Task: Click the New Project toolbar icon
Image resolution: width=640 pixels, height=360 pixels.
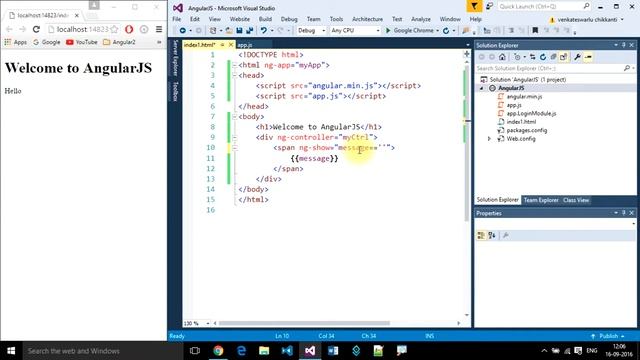Action: pyautogui.click(x=213, y=31)
